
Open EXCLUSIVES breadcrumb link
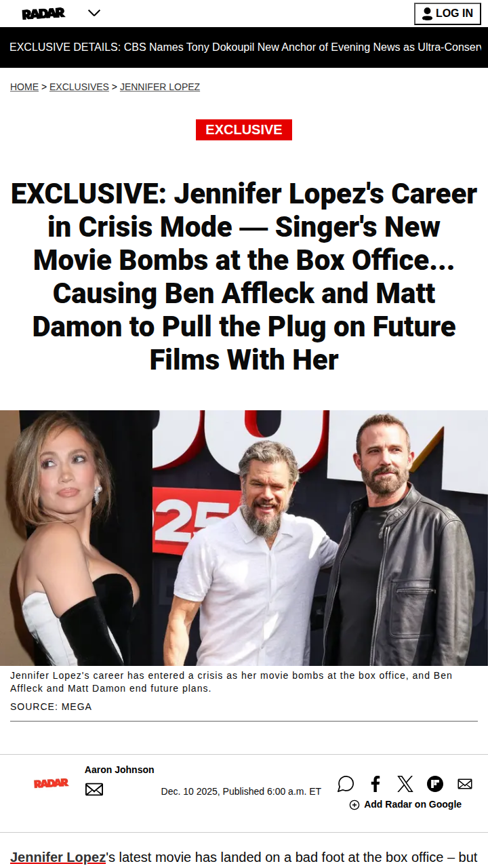pyautogui.click(x=79, y=87)
